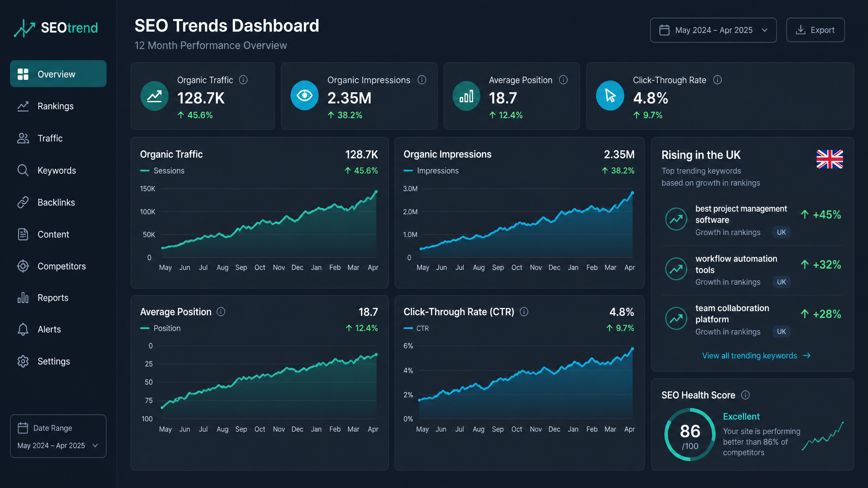Click the UK tag under workflow automation tools
The image size is (868, 488).
pyautogui.click(x=782, y=282)
